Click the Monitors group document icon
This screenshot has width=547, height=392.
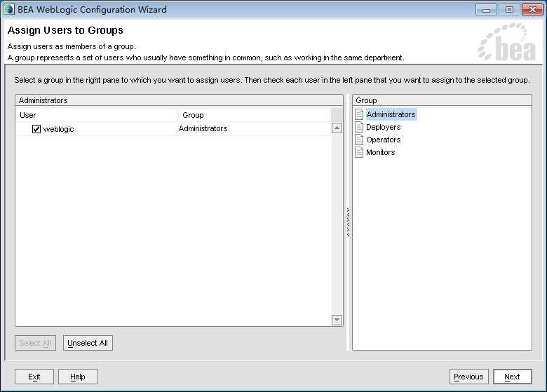point(359,152)
